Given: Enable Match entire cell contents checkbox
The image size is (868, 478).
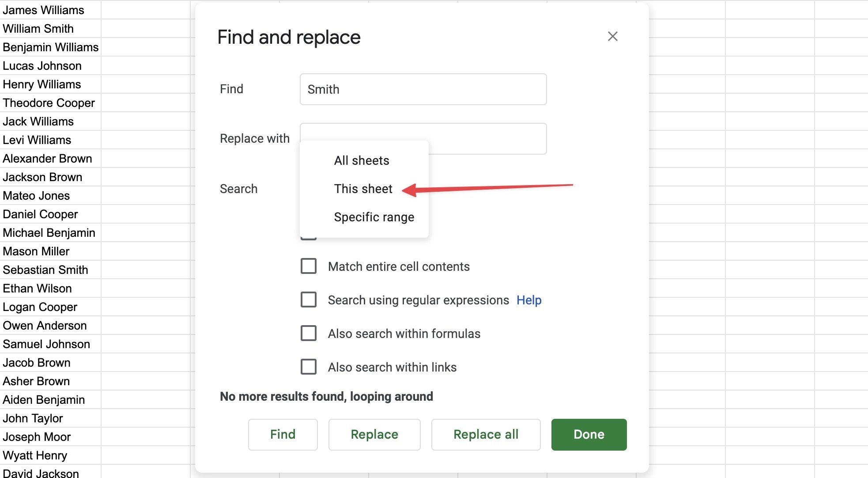Looking at the screenshot, I should pos(309,266).
